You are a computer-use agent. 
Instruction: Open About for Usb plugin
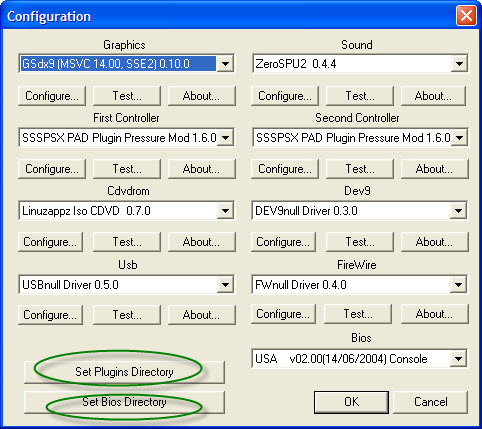(201, 315)
